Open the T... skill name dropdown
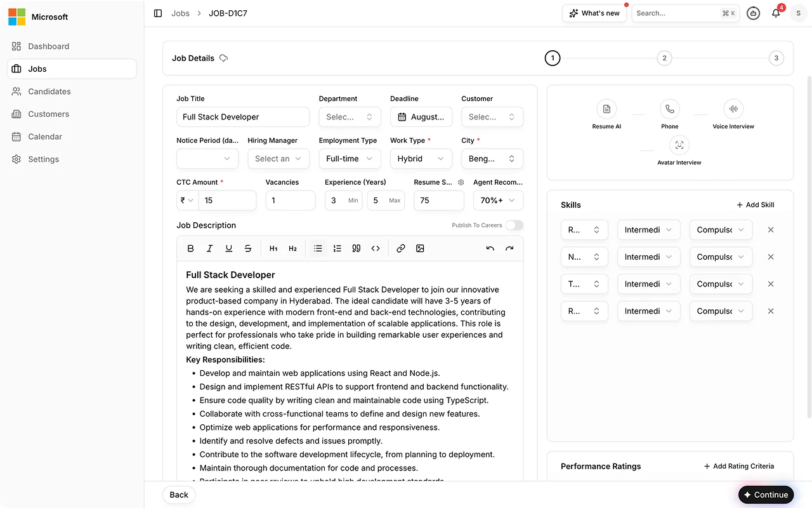The height and width of the screenshot is (508, 812). (x=584, y=284)
